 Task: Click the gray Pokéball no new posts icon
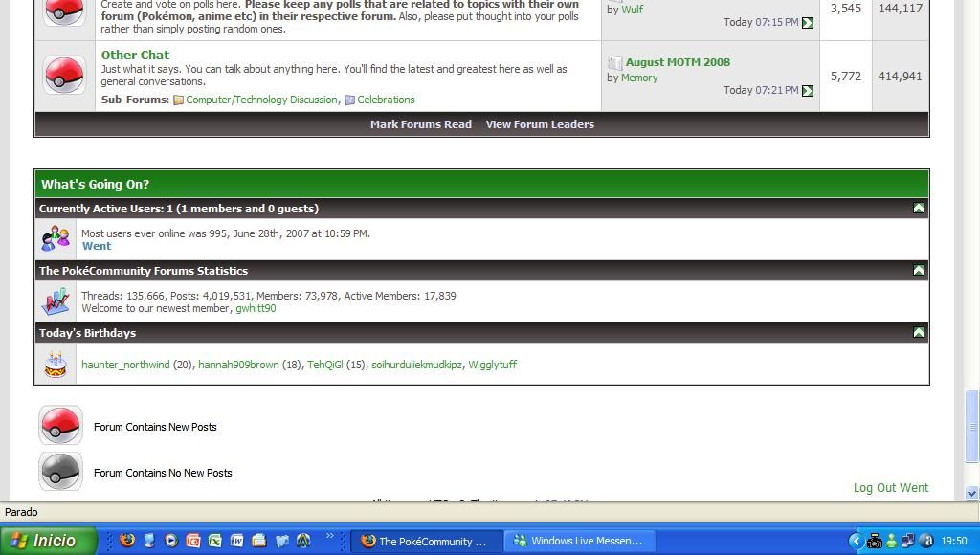point(60,471)
